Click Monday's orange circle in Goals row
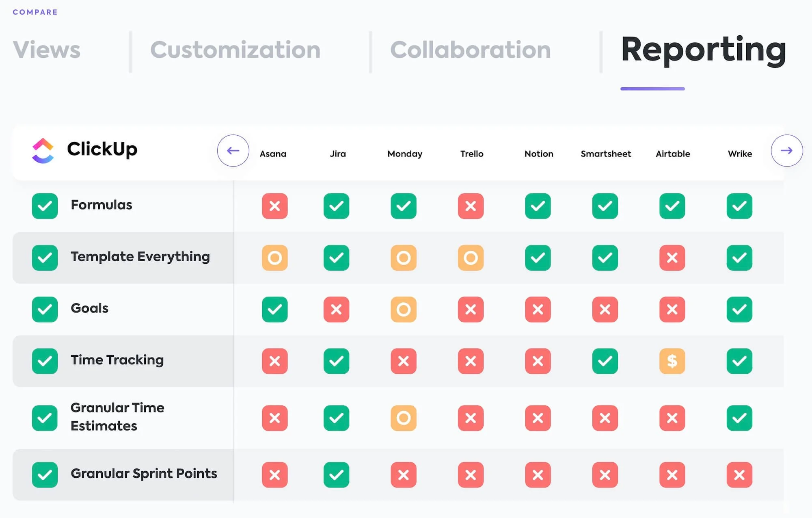Screen dimensions: 812x518 coord(403,310)
